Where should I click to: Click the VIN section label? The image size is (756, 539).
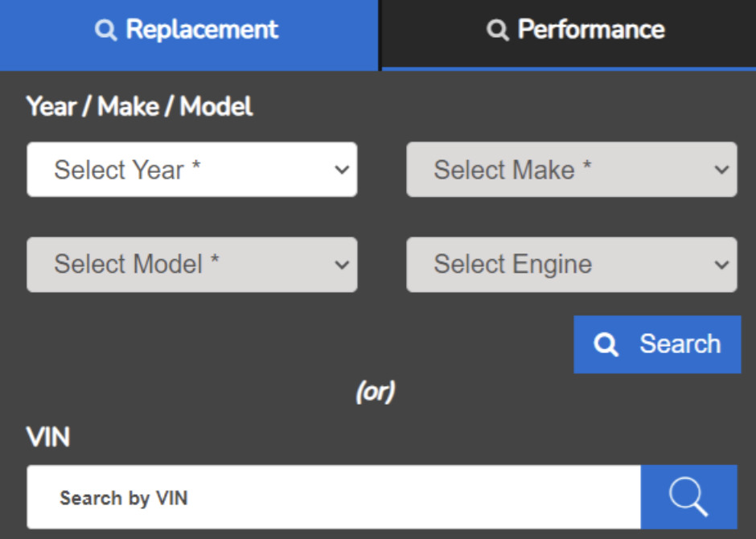tap(48, 438)
